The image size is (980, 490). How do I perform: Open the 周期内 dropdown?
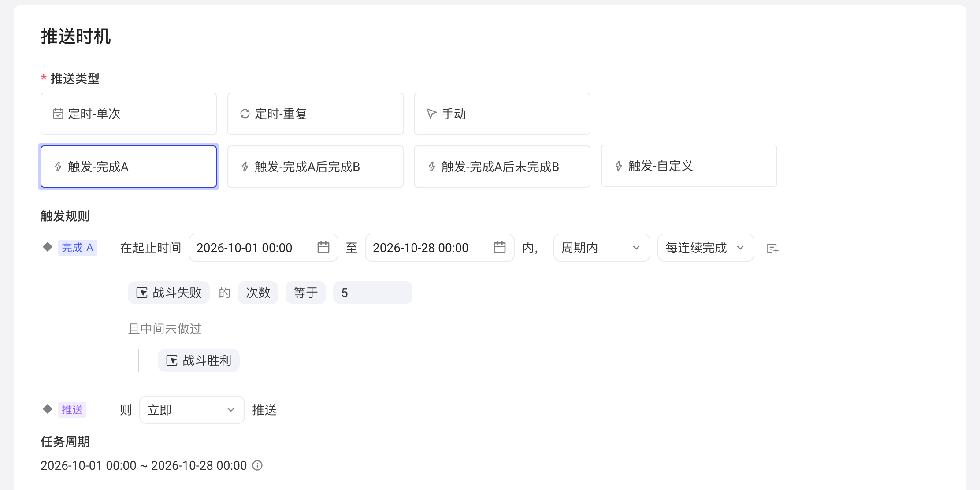point(602,248)
